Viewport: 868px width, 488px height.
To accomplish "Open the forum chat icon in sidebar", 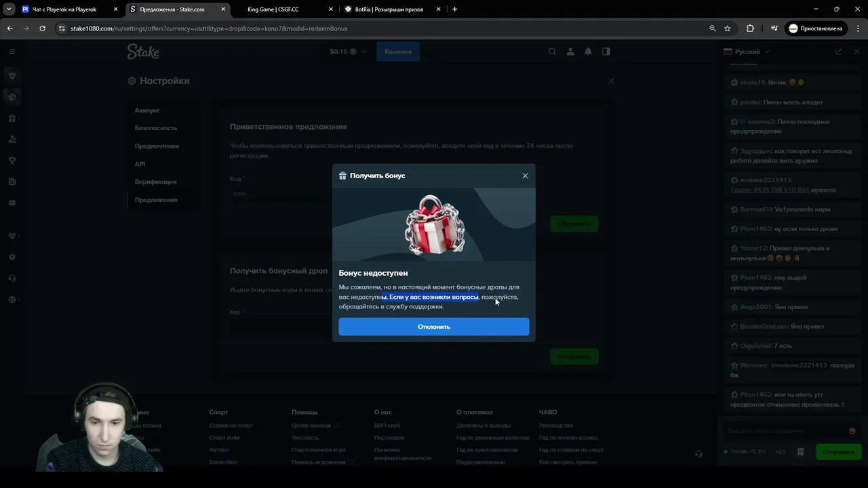I will (12, 203).
